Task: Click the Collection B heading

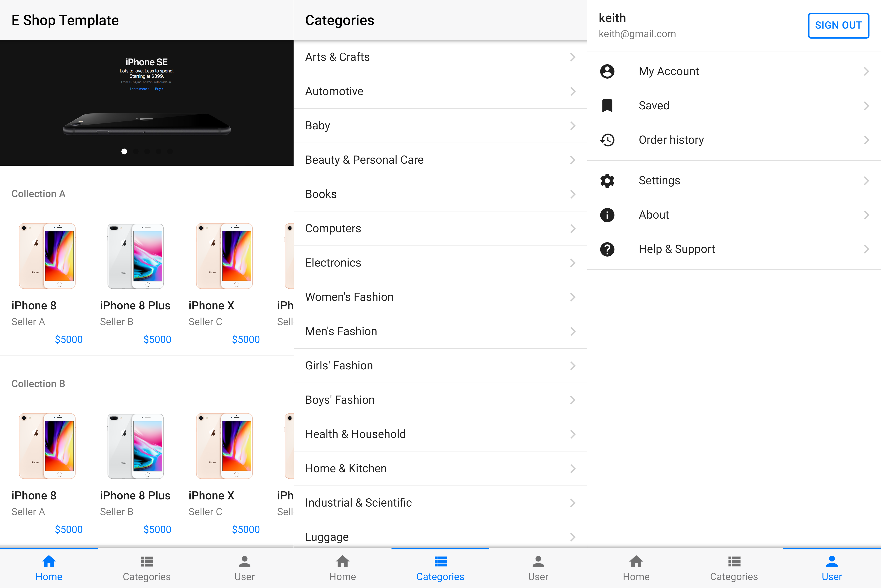Action: click(38, 384)
